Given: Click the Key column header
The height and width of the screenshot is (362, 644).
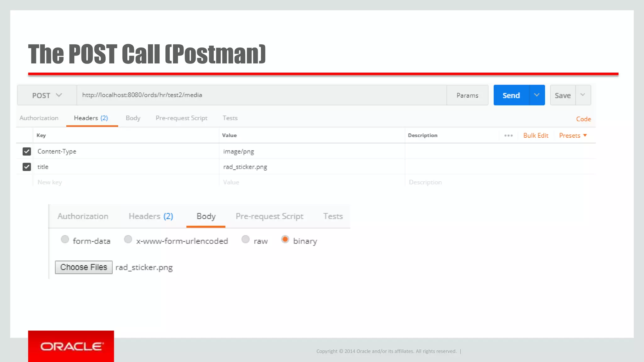Looking at the screenshot, I should tap(41, 135).
